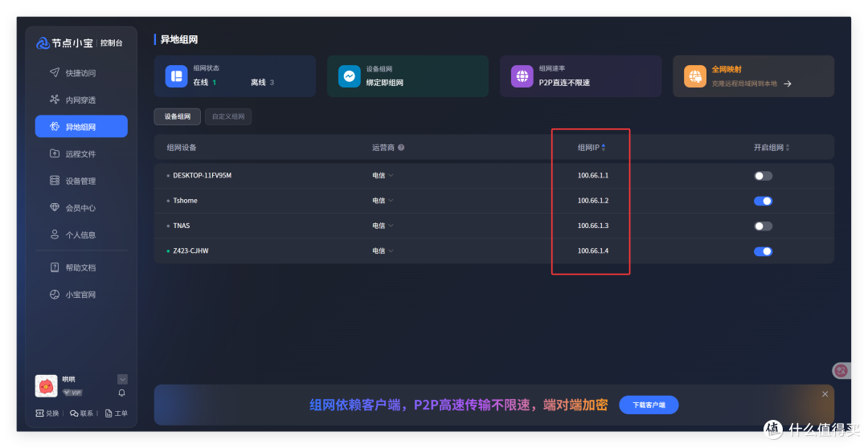Click 联系 at the sidebar bottom
Screen dimensions: 868x448
pyautogui.click(x=81, y=413)
